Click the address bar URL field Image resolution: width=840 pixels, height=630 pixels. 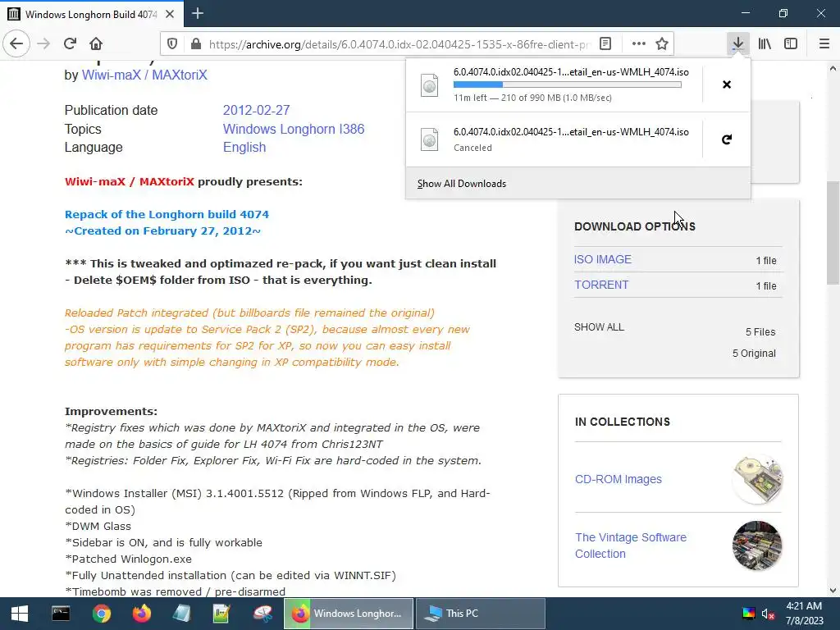coord(399,44)
